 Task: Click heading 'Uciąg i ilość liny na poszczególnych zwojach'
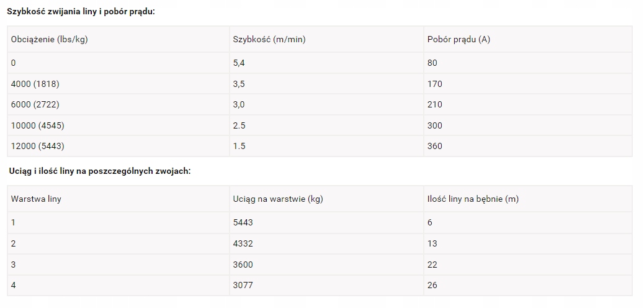click(x=99, y=171)
